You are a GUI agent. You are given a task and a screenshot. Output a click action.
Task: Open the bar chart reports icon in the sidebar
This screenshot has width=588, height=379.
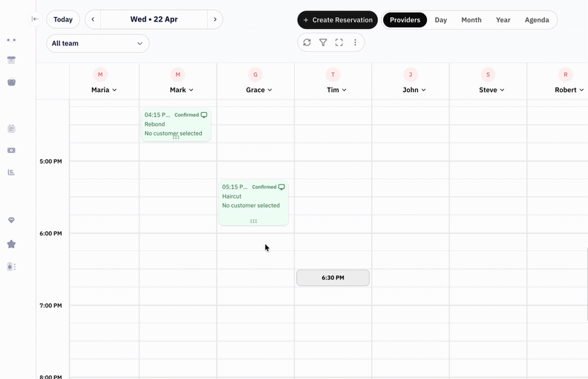(x=11, y=172)
